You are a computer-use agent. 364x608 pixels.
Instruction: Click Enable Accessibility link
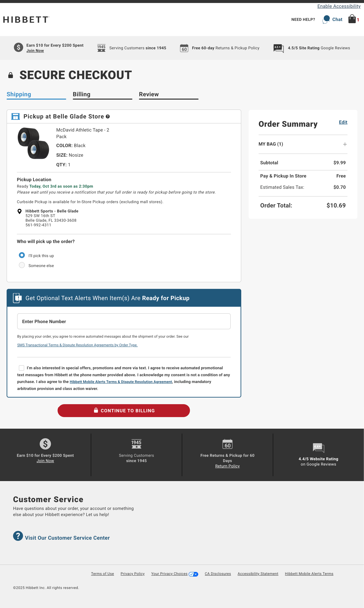(339, 6)
